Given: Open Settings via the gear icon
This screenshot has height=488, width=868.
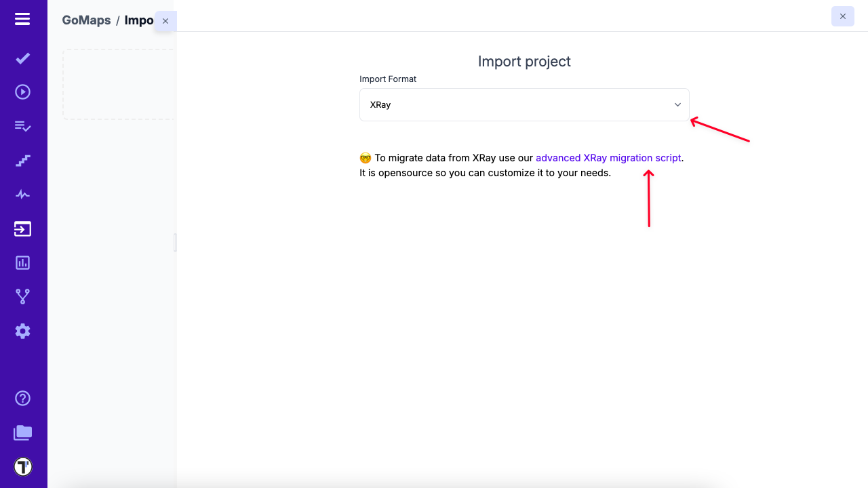Looking at the screenshot, I should click(22, 331).
